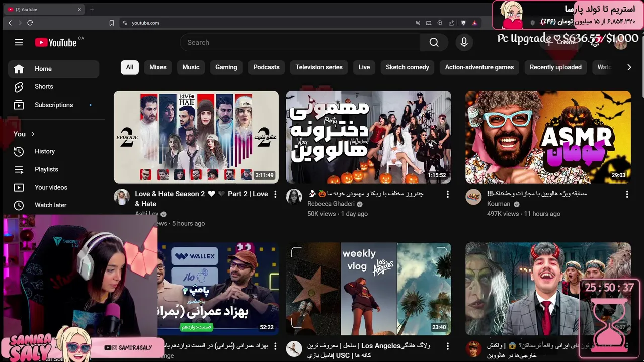644x362 pixels.
Task: Open the ASMR Kouman thumbnail
Action: tap(548, 137)
